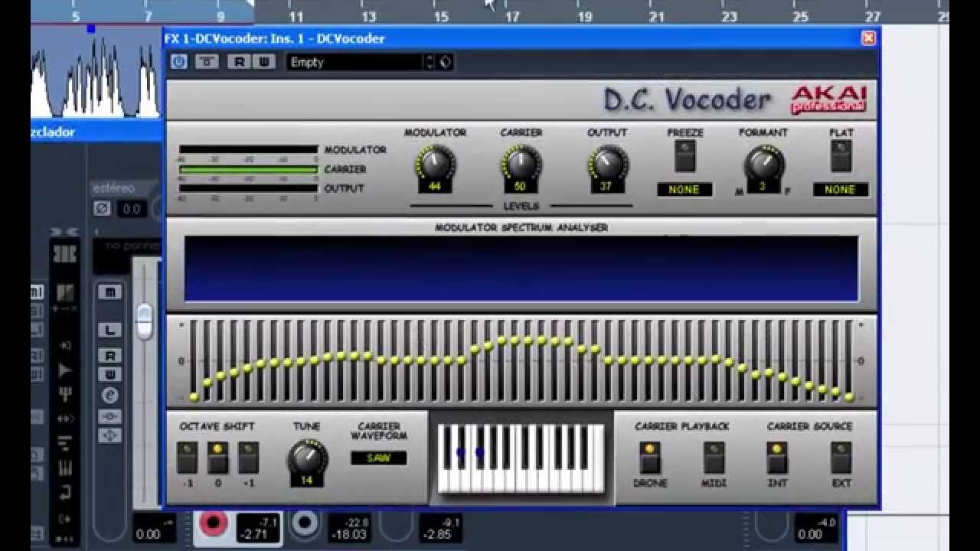Screen dimensions: 980x551
Task: Click the play-arrow icon in mixer left strip
Action: click(65, 370)
